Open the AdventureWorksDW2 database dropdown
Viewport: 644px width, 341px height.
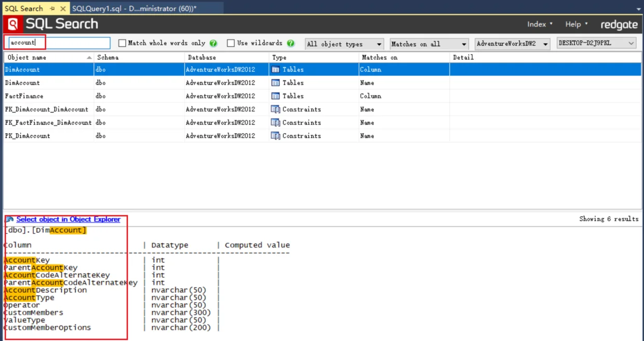point(513,44)
